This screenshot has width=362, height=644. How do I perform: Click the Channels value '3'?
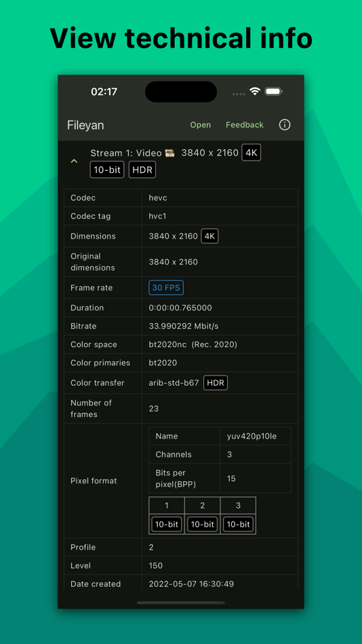229,454
